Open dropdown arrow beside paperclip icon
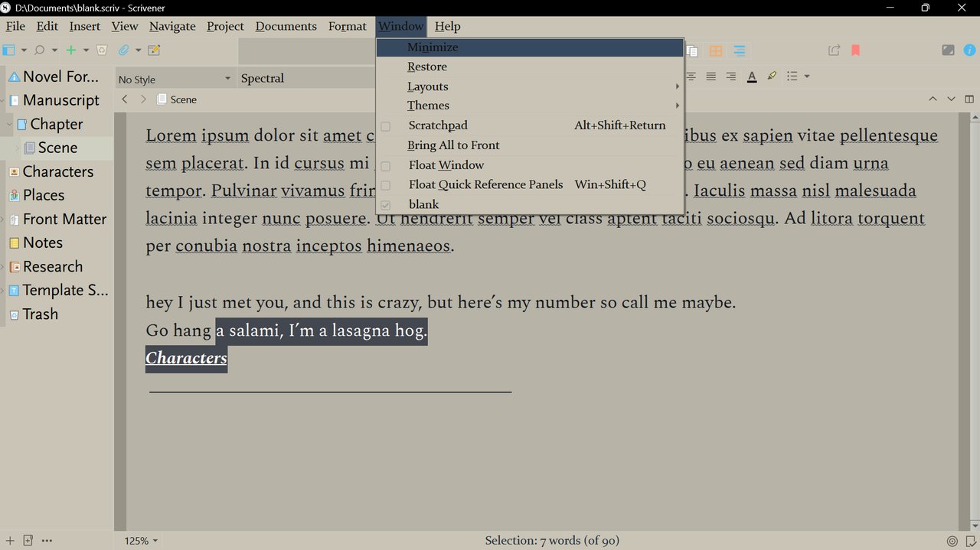980x550 pixels. point(139,50)
